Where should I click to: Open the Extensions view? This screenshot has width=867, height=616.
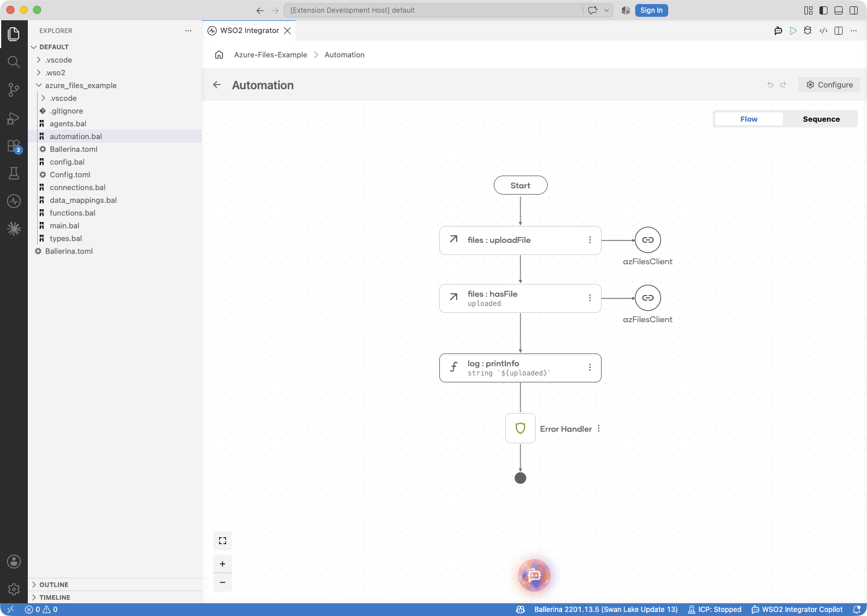coord(14,146)
